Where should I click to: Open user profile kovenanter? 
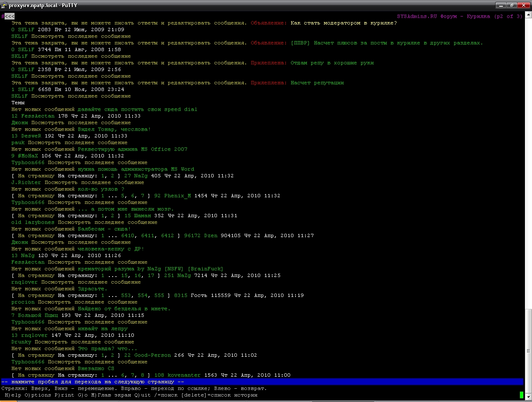click(x=184, y=375)
